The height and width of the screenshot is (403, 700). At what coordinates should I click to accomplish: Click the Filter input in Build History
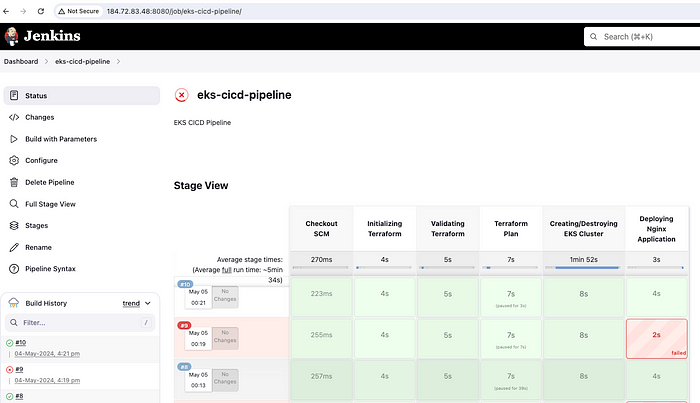coord(80,322)
